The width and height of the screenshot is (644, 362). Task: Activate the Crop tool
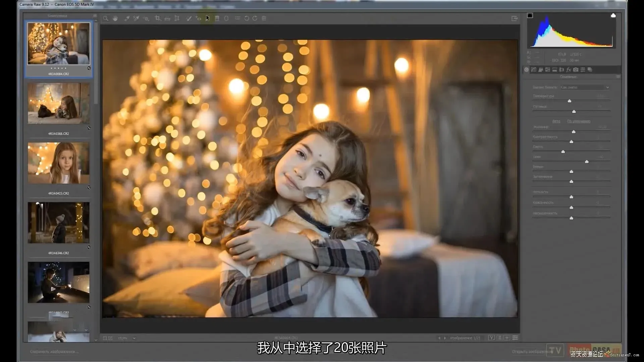pos(157,18)
